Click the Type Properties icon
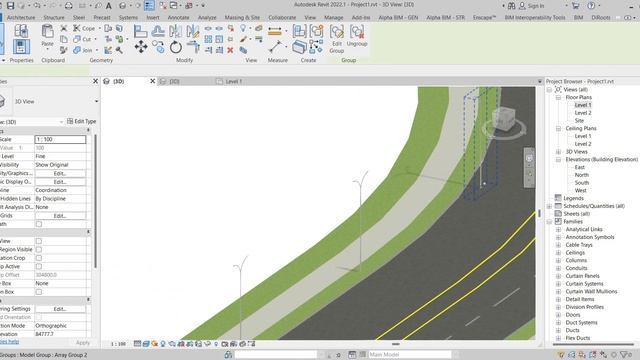 [x=21, y=31]
